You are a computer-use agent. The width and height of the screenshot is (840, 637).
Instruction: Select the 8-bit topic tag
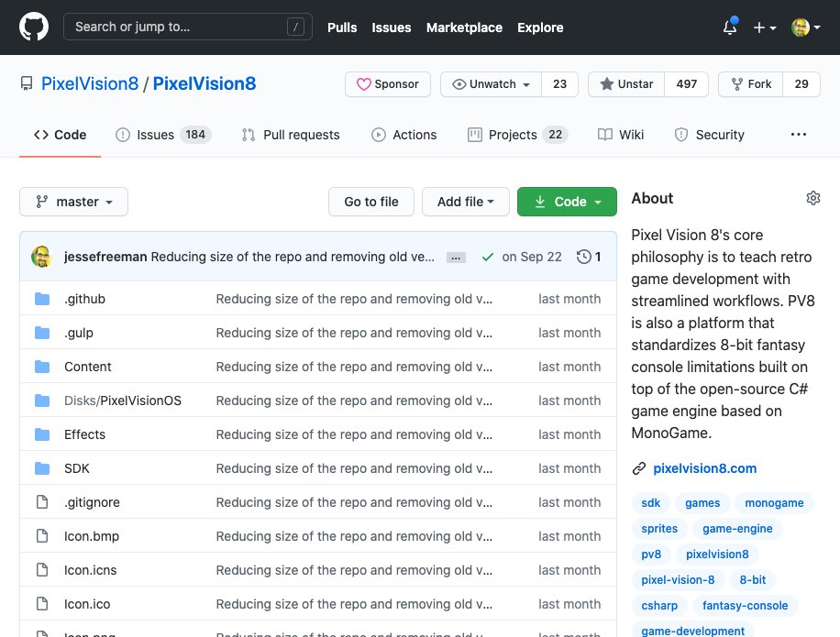click(x=752, y=580)
